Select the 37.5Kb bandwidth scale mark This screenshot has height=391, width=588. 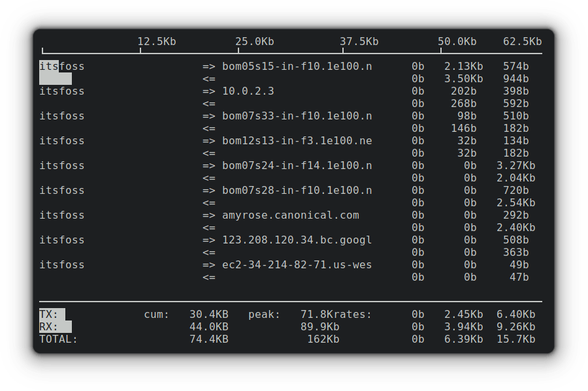[359, 42]
